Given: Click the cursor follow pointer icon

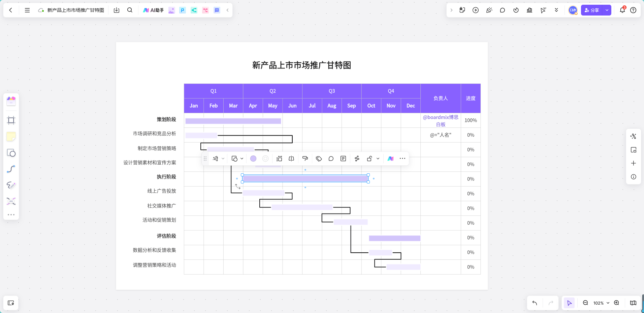Looking at the screenshot, I should coord(543,10).
